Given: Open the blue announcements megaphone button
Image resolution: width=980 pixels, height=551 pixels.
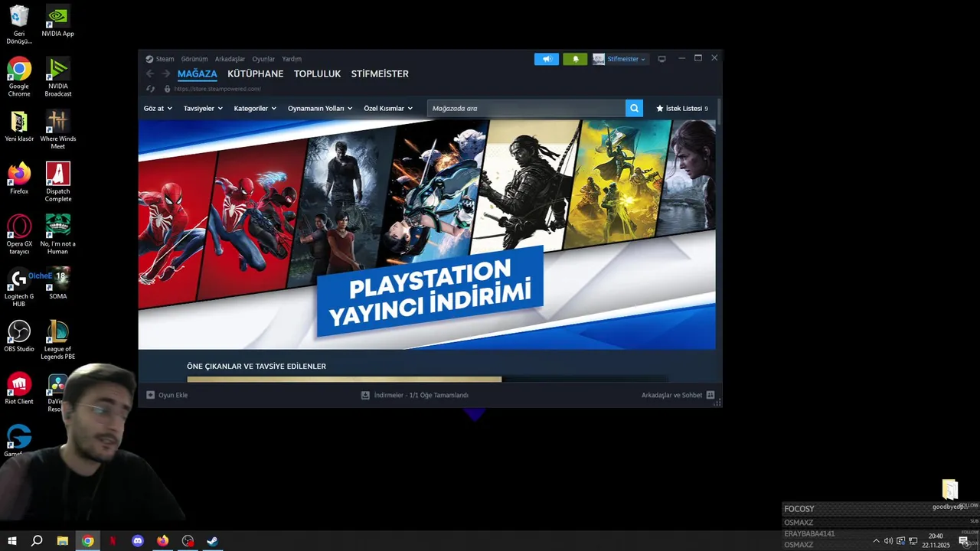Looking at the screenshot, I should tap(547, 59).
